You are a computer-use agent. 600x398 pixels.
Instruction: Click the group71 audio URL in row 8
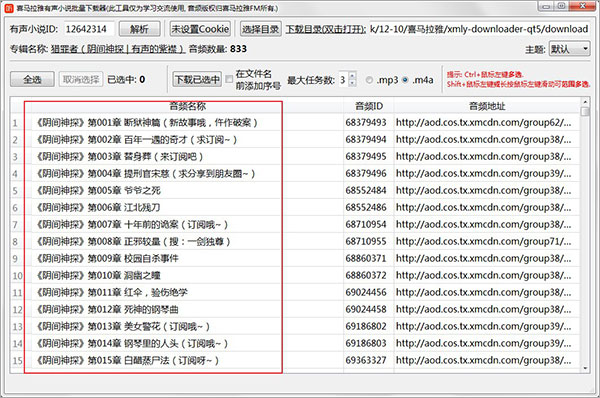[484, 241]
